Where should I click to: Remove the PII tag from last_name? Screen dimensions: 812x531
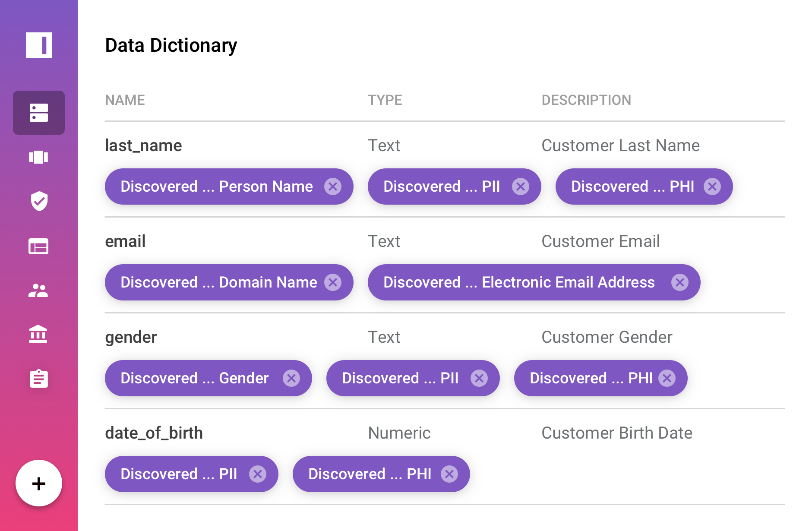tap(521, 186)
